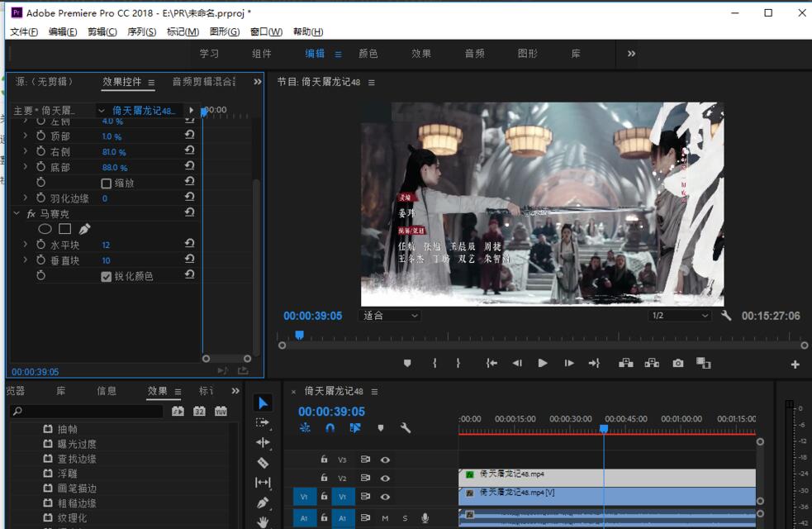Select the Ripple Edit tool
Viewport: 812px width, 529px height.
point(263,443)
